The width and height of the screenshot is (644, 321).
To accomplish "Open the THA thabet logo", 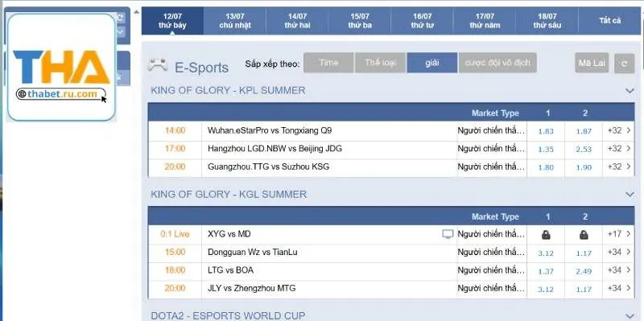I will 62,68.
